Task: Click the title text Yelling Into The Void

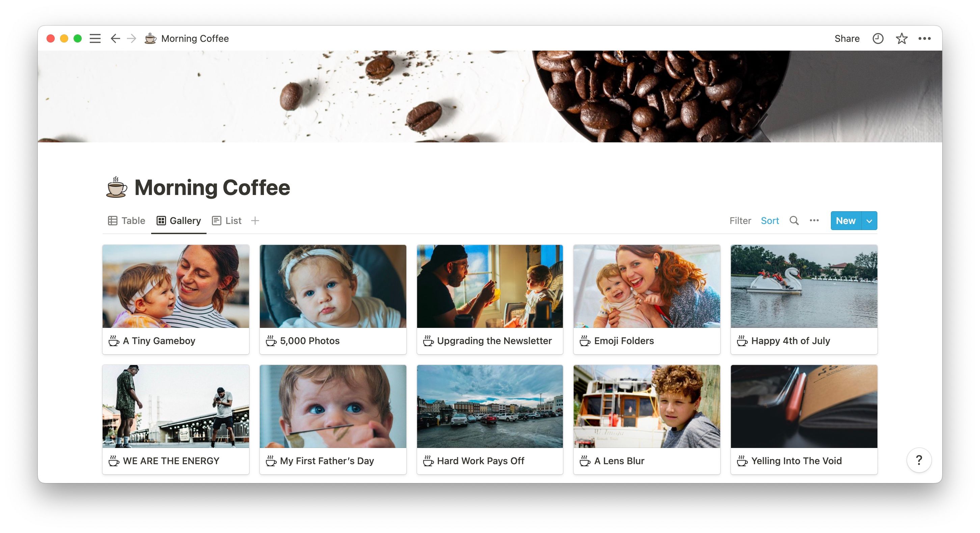Action: click(796, 461)
